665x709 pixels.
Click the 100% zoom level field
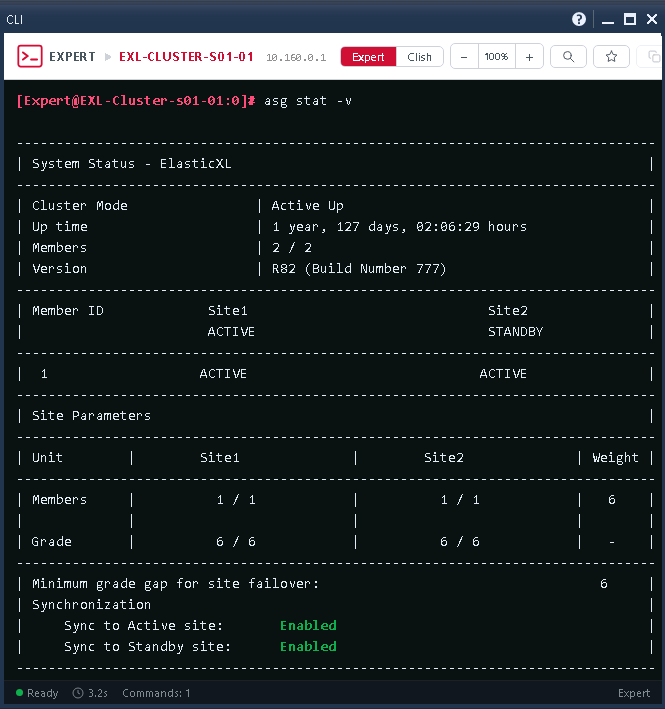coord(496,57)
